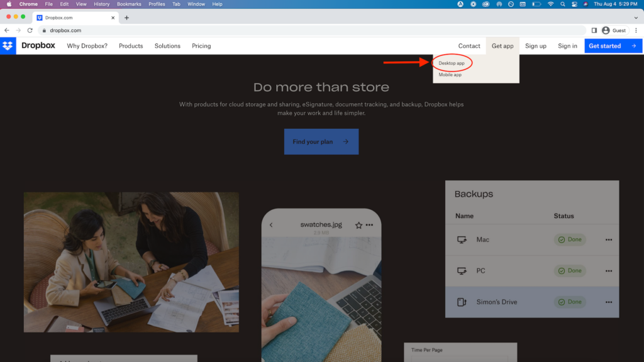Viewport: 644px width, 362px height.
Task: Click the Name column header in Backups
Action: coord(465,216)
